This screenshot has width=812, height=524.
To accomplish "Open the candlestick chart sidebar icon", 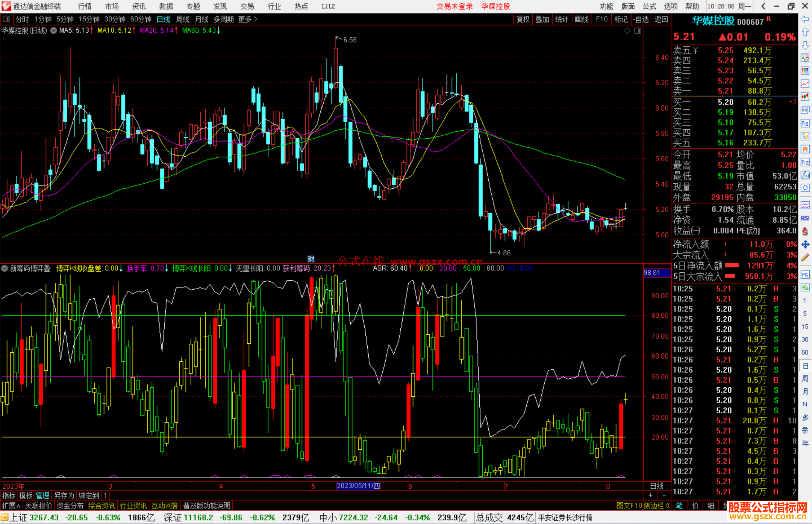I will 805,97.
